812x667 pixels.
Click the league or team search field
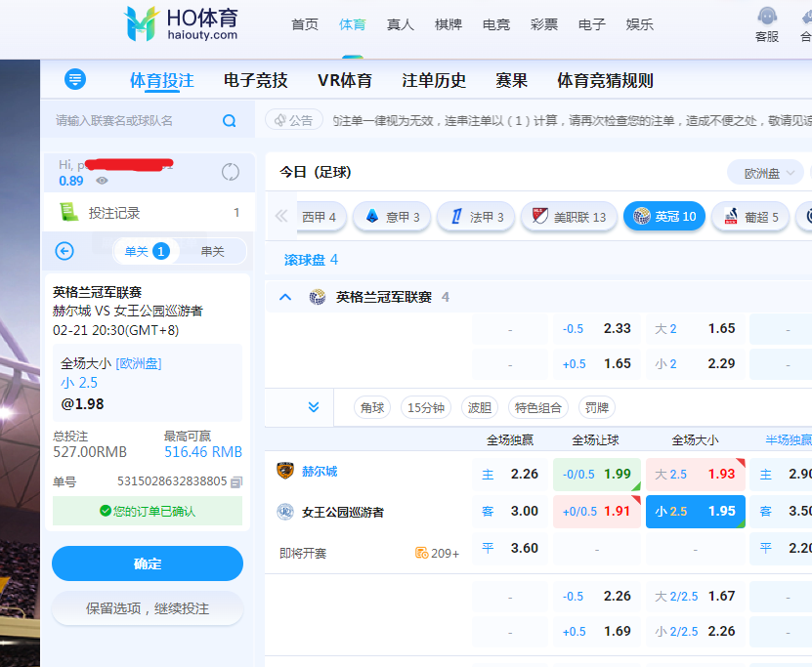(135, 121)
